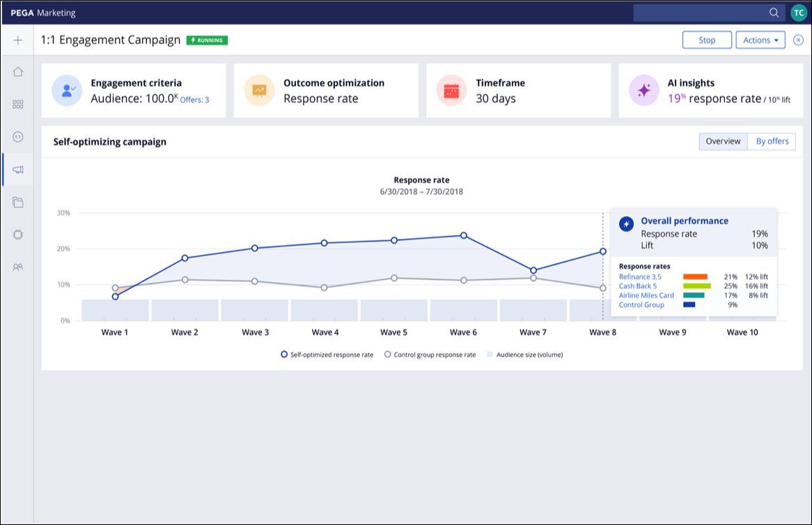The height and width of the screenshot is (525, 812).
Task: Select the 1:1 engagement sidebar icon
Action: 18,137
